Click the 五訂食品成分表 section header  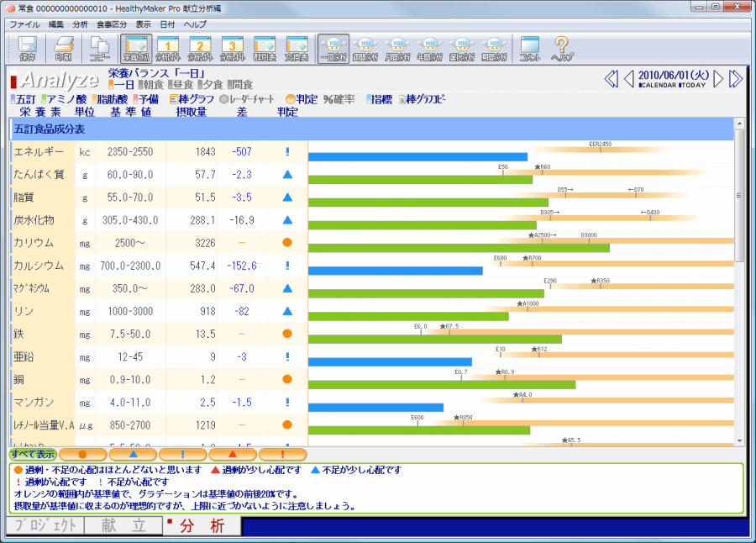(x=371, y=129)
